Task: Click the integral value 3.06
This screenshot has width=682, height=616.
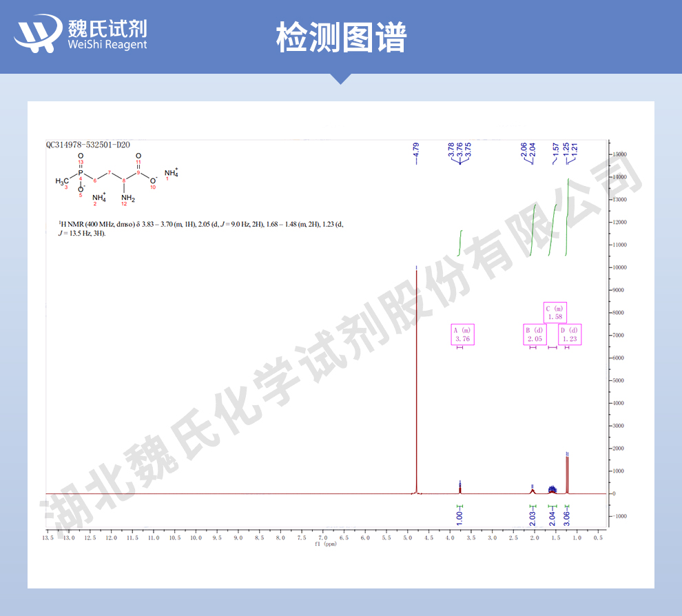Action: (x=567, y=514)
